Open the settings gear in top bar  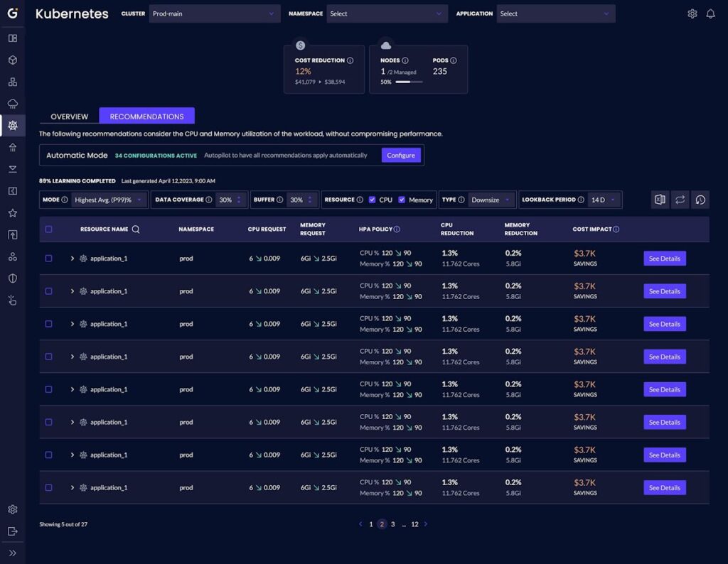[x=692, y=13]
